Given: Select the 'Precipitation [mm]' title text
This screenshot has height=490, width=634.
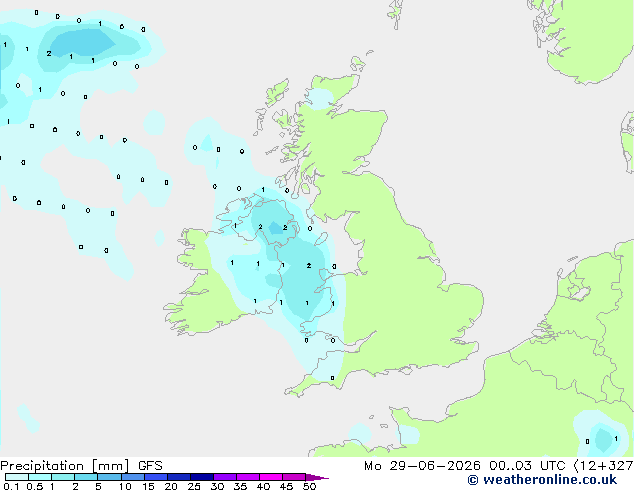Looking at the screenshot, I should (x=65, y=466).
